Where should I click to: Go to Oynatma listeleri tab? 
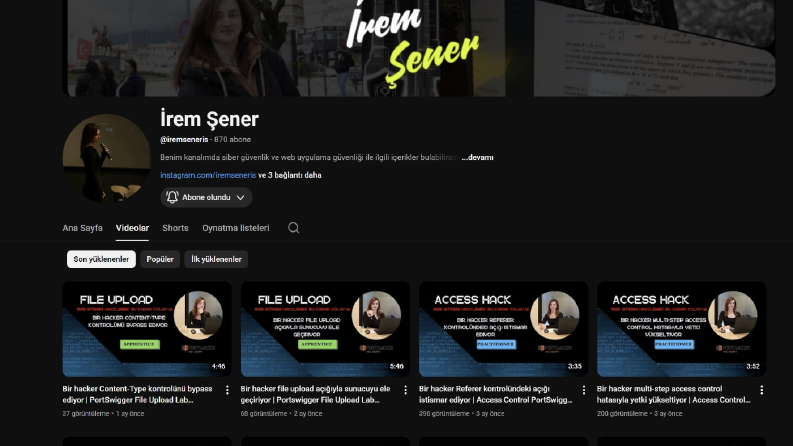pyautogui.click(x=236, y=228)
